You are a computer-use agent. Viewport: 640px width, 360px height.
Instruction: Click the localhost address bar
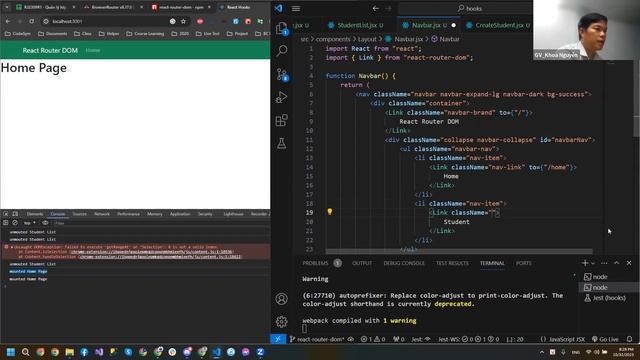(106, 21)
